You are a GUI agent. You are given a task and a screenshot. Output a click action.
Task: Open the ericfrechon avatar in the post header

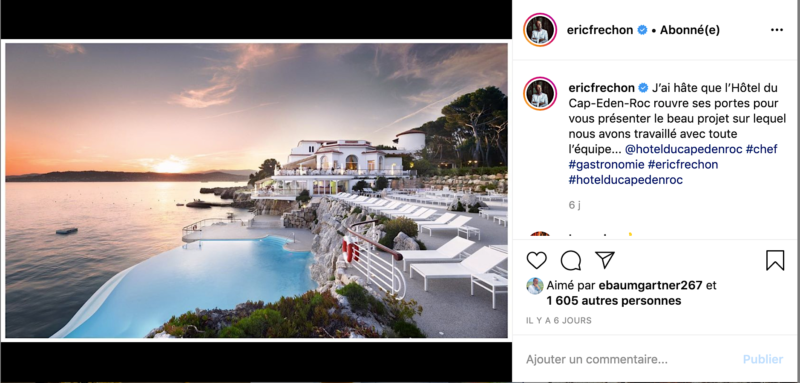tap(540, 30)
